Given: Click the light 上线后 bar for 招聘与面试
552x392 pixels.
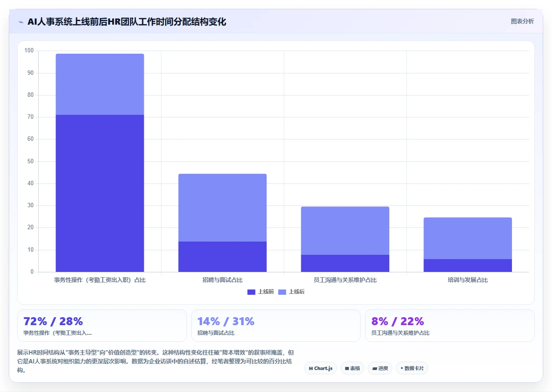Looking at the screenshot, I should click(x=222, y=208).
